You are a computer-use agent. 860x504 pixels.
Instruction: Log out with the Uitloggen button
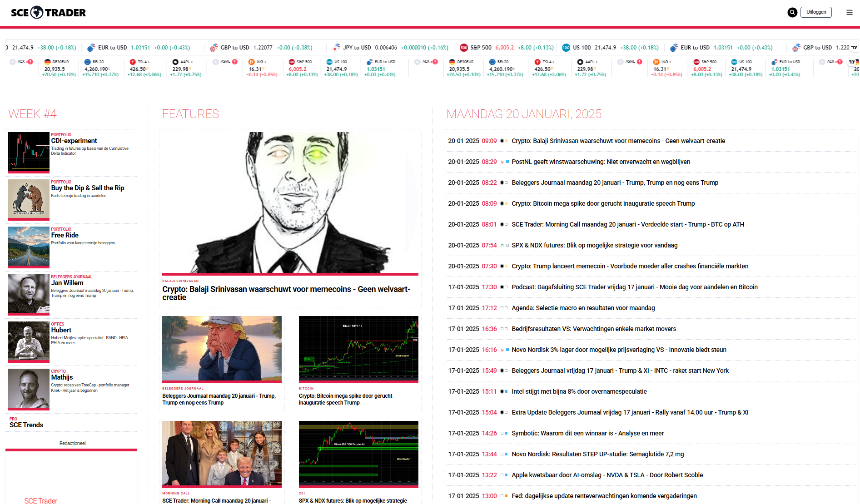tap(816, 12)
